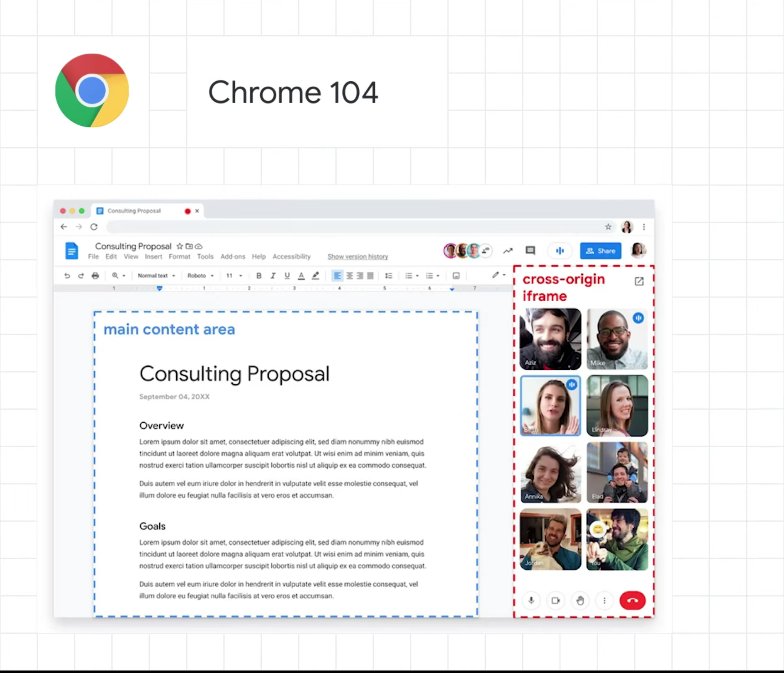Click Show version history link
784x673 pixels.
(358, 257)
